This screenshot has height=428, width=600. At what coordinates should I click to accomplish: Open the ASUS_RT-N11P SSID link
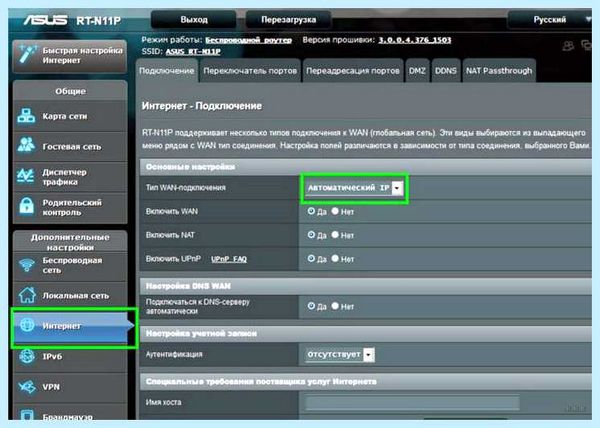click(x=193, y=51)
